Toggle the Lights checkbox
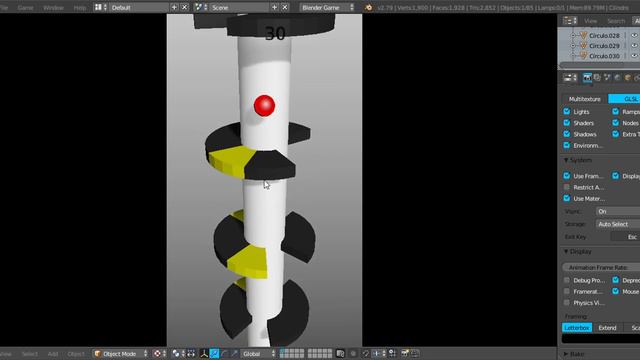 click(567, 111)
